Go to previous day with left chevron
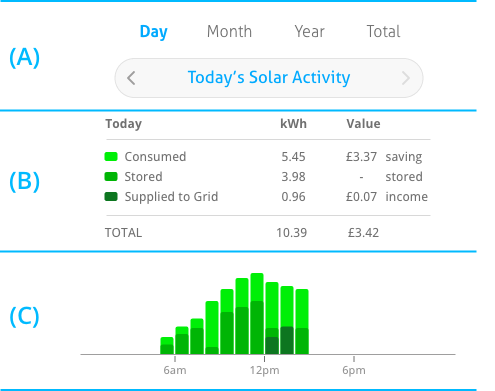Screen dimensions: 495x391 (x=131, y=78)
